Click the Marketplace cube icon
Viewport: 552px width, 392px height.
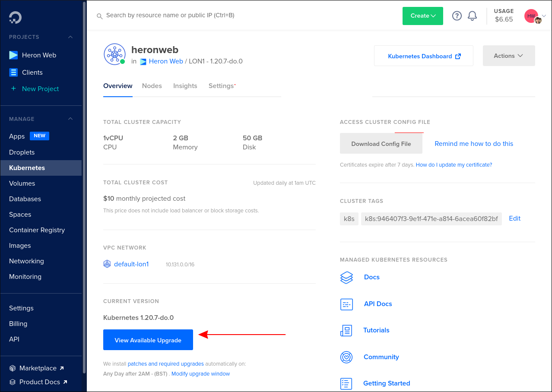click(13, 368)
